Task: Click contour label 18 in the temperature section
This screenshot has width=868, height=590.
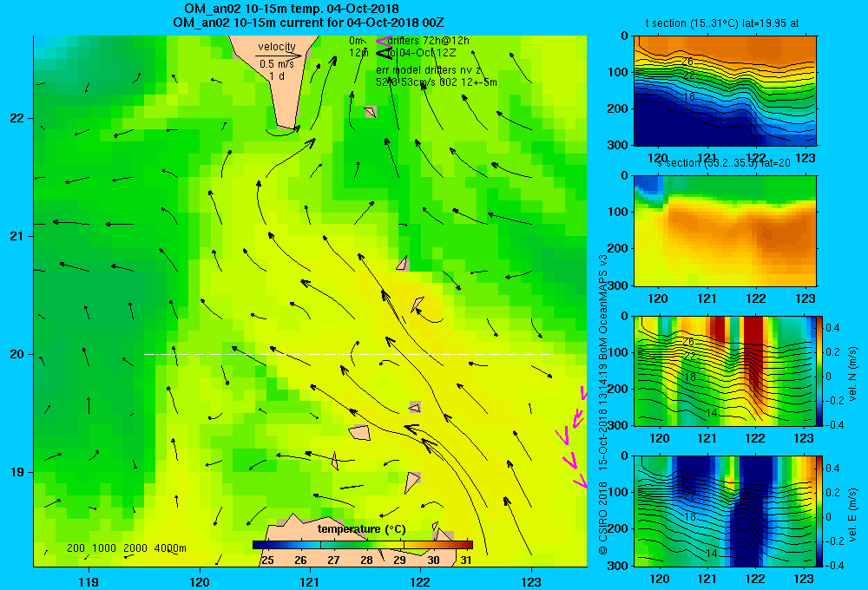Action: [688, 97]
